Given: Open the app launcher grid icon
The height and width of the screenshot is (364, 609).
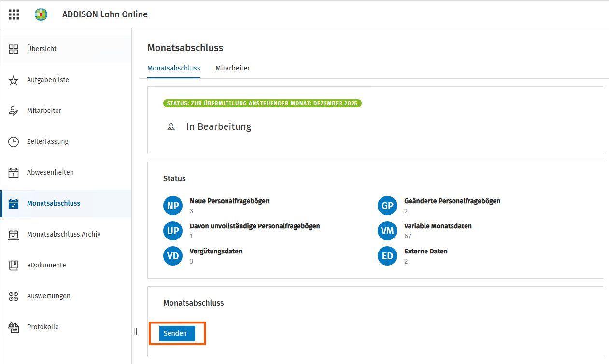Looking at the screenshot, I should pos(14,14).
